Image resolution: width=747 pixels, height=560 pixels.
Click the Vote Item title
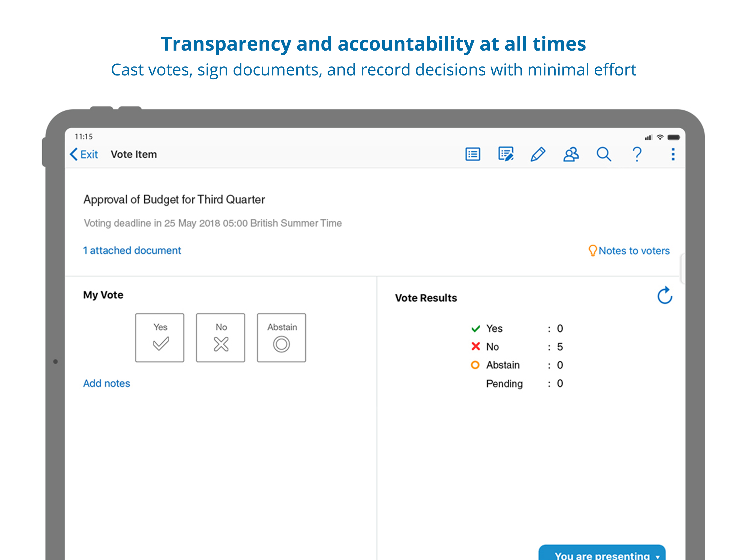(x=134, y=154)
